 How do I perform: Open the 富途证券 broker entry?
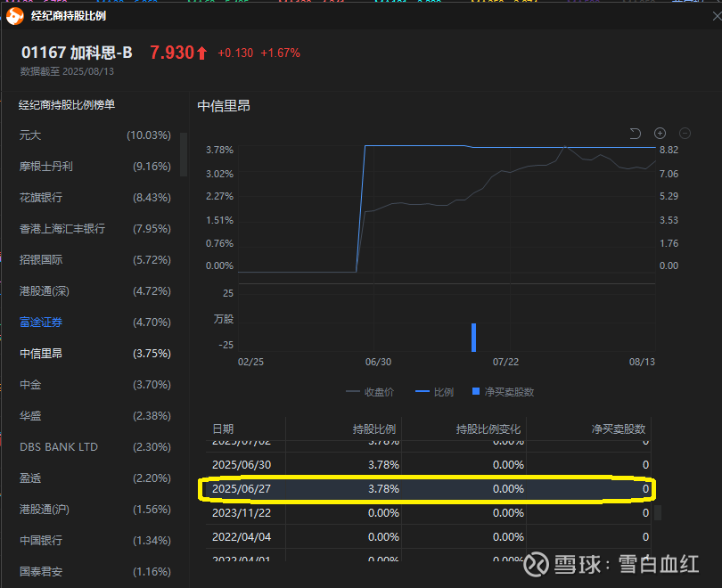pos(94,323)
